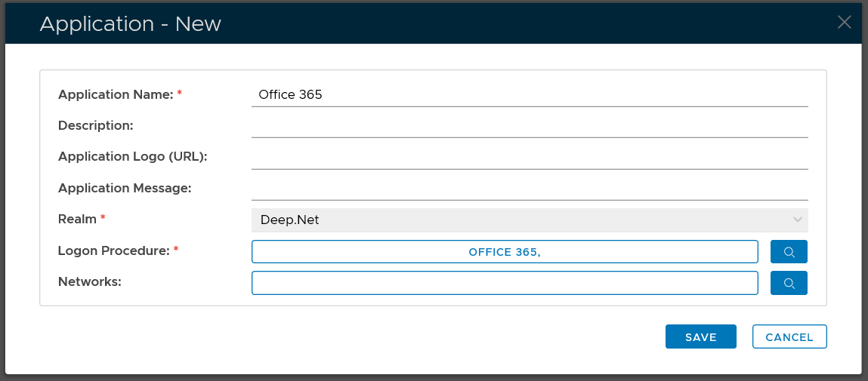Select the Logon Procedure selection box
This screenshot has height=381, width=868.
tap(504, 252)
